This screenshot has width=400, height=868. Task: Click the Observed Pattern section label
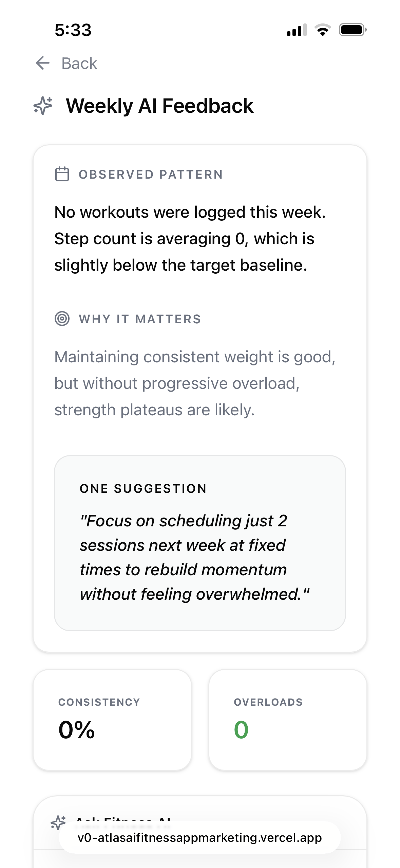[x=151, y=175]
